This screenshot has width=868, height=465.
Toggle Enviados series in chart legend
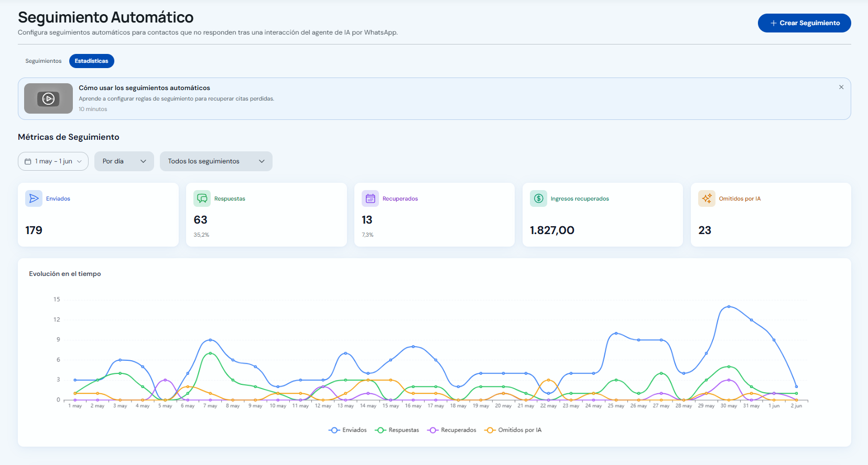pos(348,430)
